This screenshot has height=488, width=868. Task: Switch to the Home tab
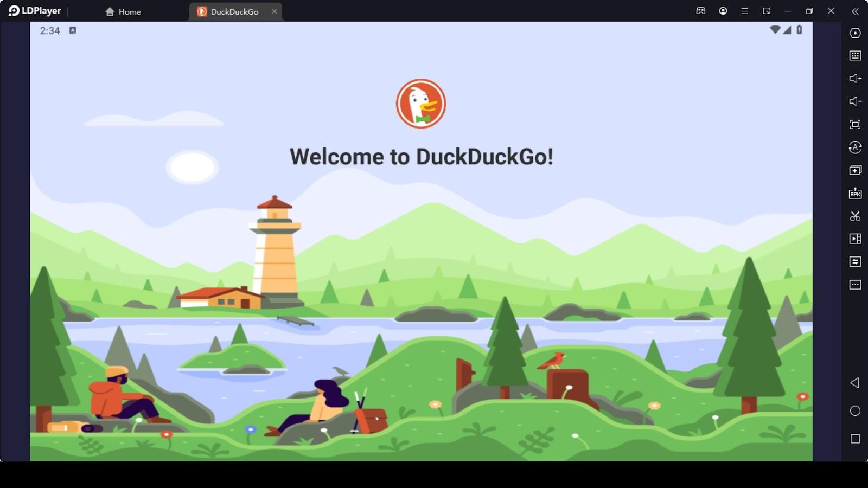click(123, 11)
